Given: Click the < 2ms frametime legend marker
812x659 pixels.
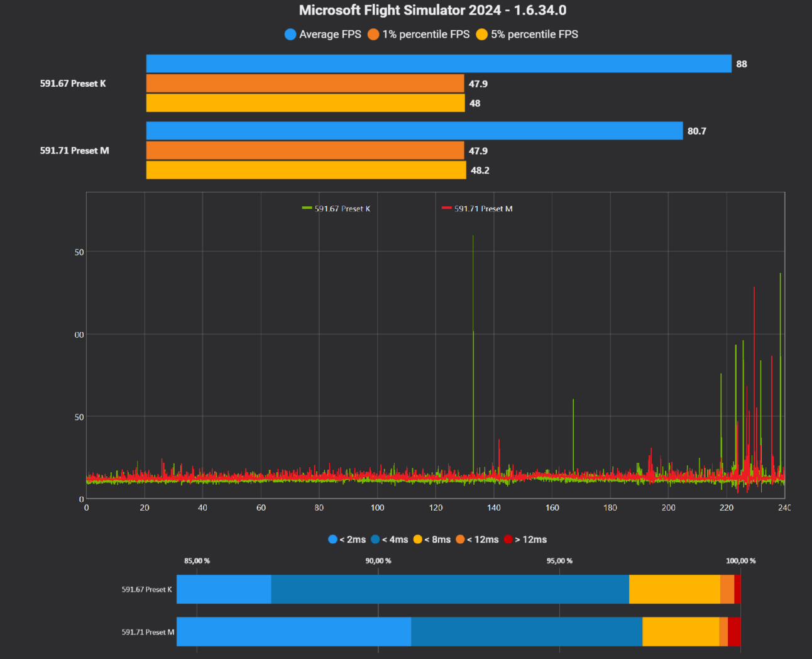Looking at the screenshot, I should pyautogui.click(x=333, y=540).
